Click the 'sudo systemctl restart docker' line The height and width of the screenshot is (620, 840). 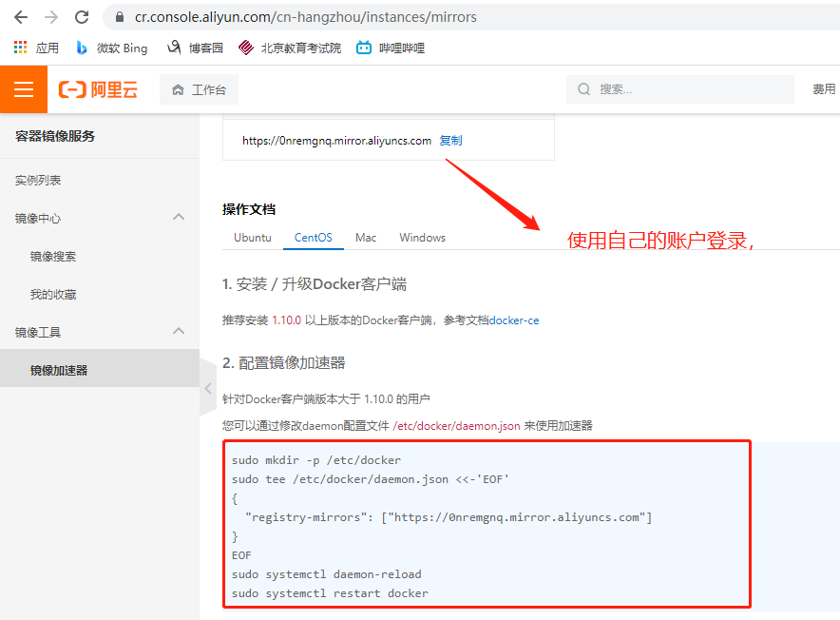click(330, 593)
